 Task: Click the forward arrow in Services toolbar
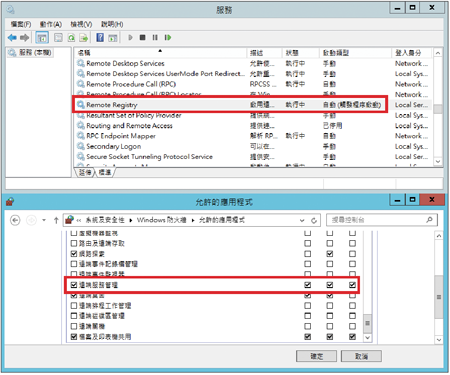(x=24, y=38)
